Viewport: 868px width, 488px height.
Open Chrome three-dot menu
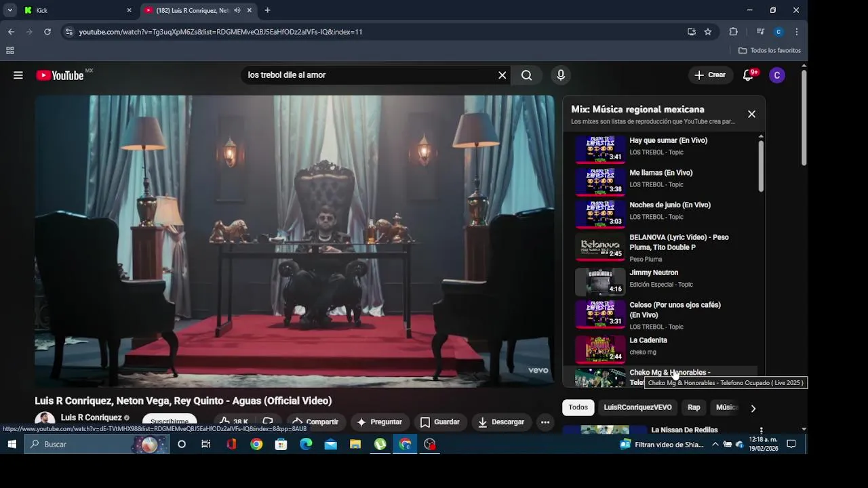coord(797,31)
